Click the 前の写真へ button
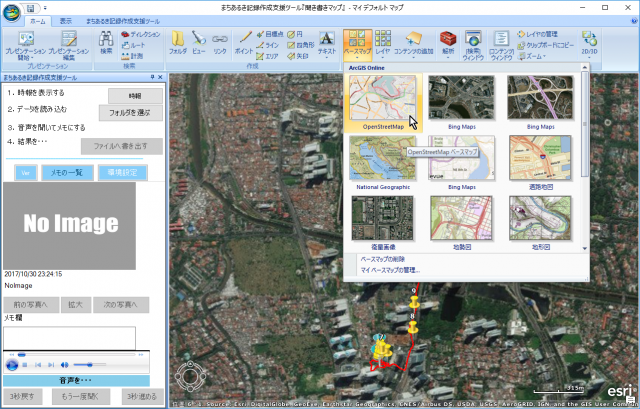This screenshot has width=640, height=409. pos(31,305)
